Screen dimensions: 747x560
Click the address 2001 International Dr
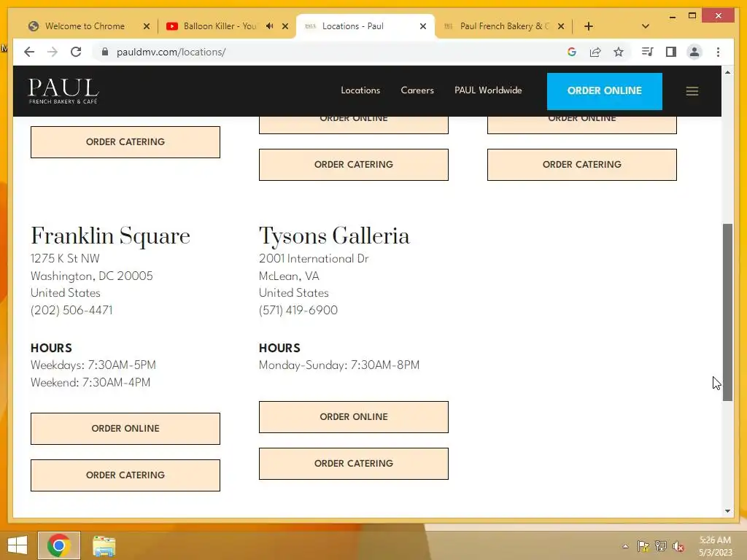point(314,259)
